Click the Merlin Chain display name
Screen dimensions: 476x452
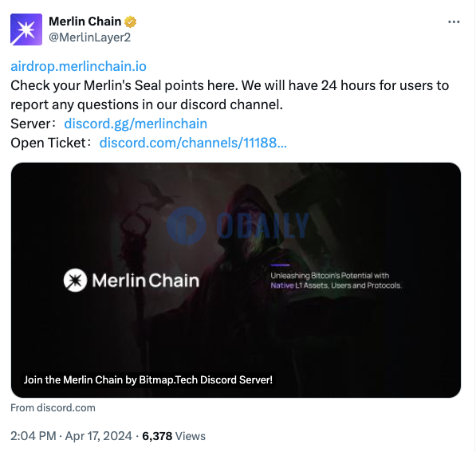coord(85,22)
